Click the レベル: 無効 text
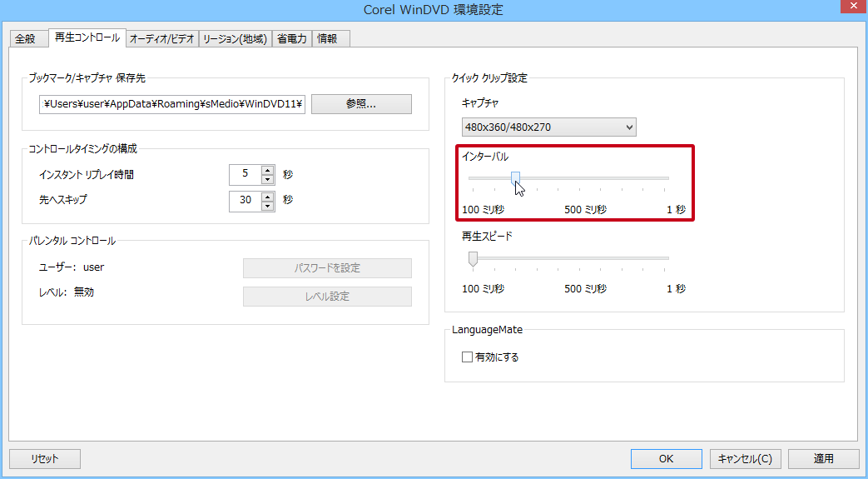Image resolution: width=868 pixels, height=479 pixels. pyautogui.click(x=67, y=292)
